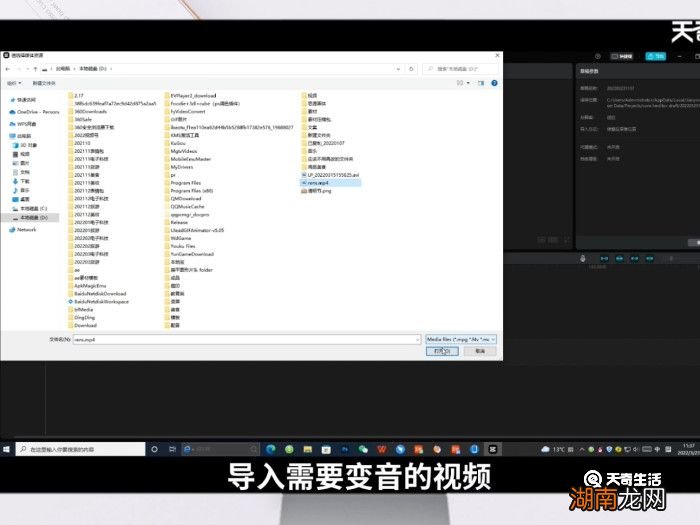Click the taskbar clock showing the date
The image size is (700, 525).
[688, 449]
